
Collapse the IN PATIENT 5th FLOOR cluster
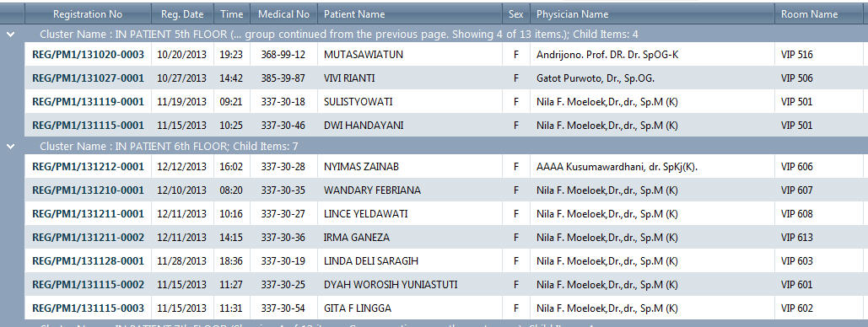click(x=10, y=35)
